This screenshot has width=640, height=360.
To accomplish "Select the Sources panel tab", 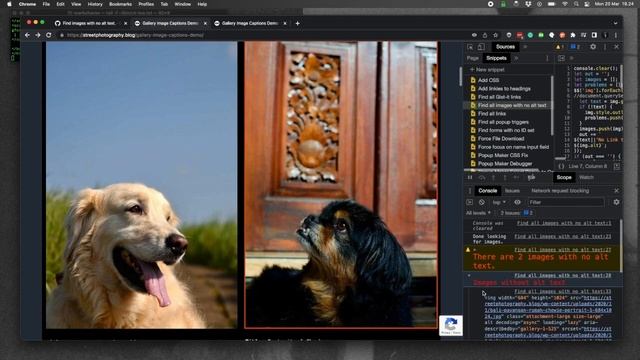I will click(x=505, y=47).
